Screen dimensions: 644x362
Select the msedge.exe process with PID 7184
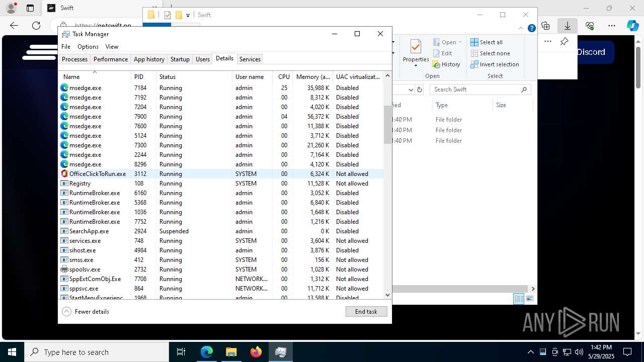coord(221,87)
